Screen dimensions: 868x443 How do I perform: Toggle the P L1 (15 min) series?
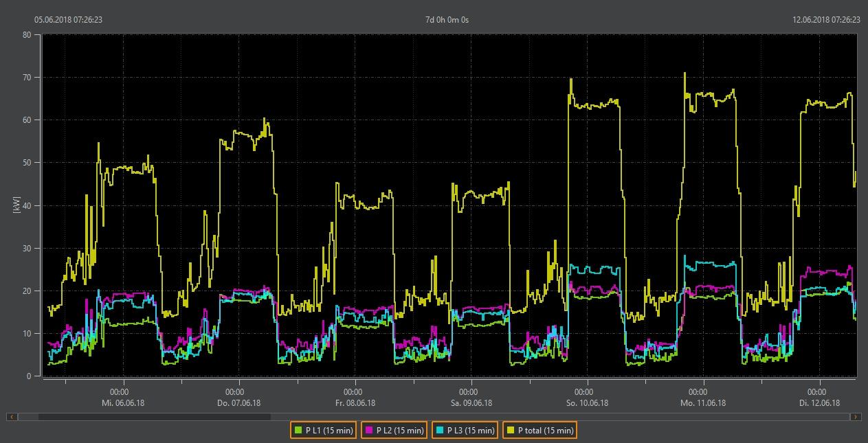pos(323,431)
